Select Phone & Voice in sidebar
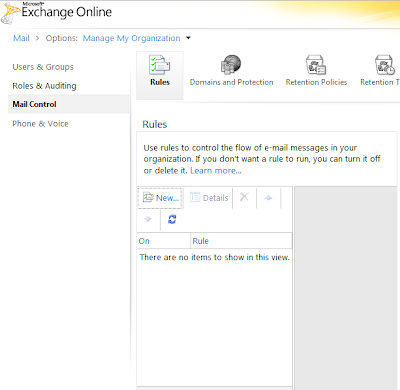The width and height of the screenshot is (400, 390). 40,124
